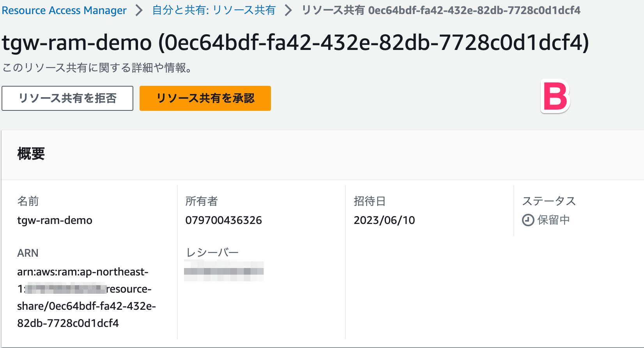Screen dimensions: 644x348
Task: Click second breadcrumb chevron separator
Action: (x=288, y=10)
